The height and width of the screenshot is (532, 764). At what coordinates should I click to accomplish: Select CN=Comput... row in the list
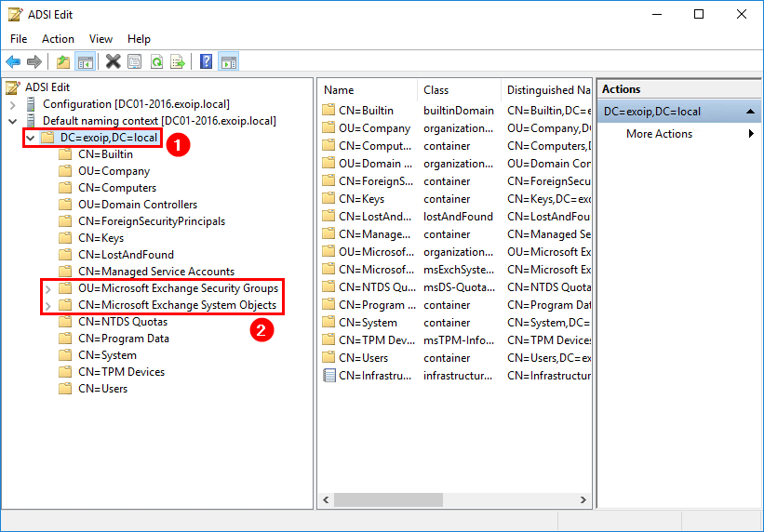click(456, 146)
